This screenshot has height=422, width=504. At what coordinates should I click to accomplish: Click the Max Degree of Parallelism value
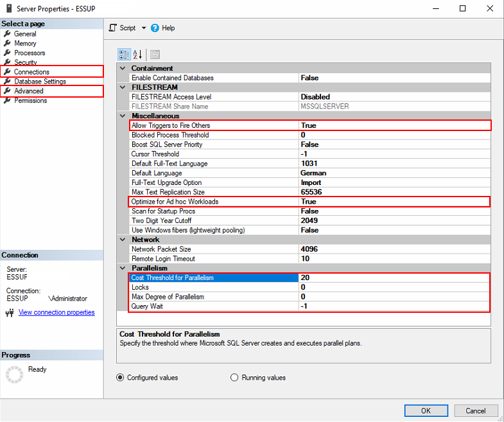394,297
